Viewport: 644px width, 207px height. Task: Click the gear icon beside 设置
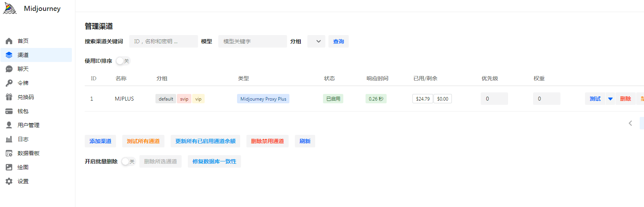click(9, 181)
